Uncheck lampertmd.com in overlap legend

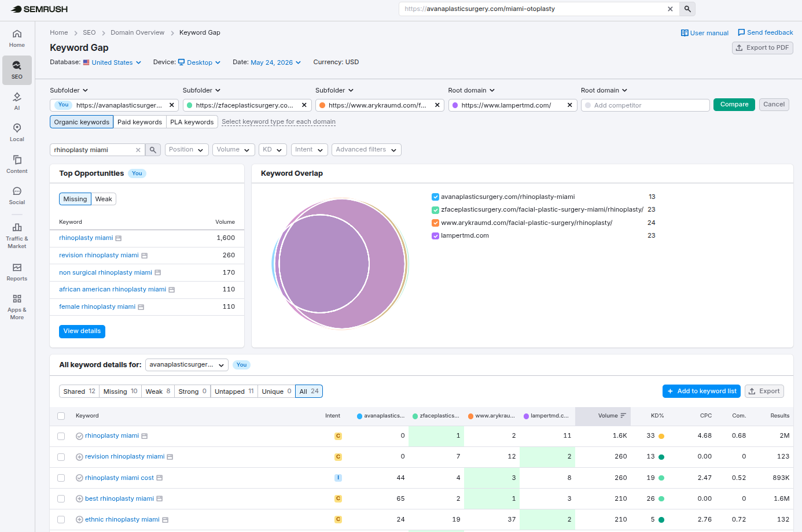[435, 236]
